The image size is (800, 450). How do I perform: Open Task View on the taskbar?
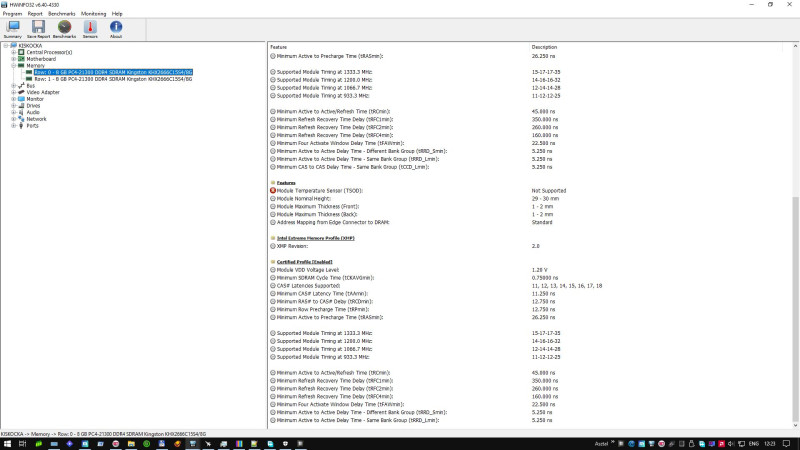coord(22,444)
